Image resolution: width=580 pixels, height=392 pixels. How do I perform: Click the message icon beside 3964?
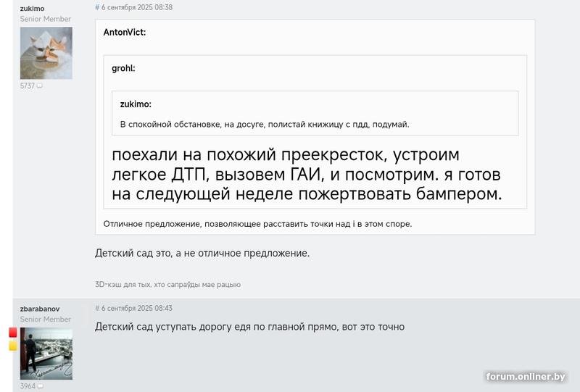coord(40,386)
